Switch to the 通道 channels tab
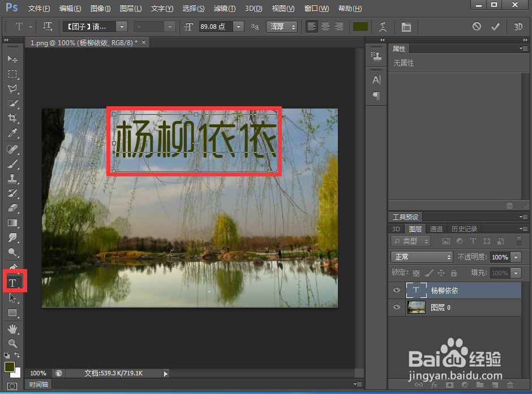 [436, 229]
